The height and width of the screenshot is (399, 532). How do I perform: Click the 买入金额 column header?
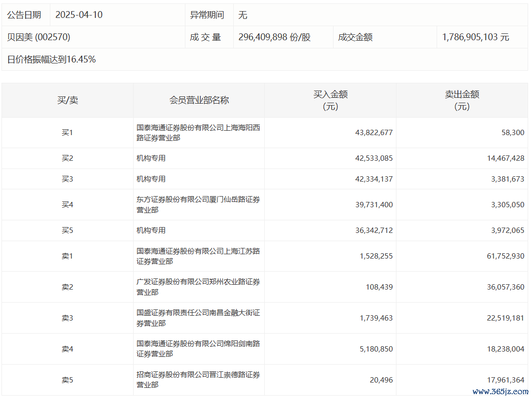(331, 100)
